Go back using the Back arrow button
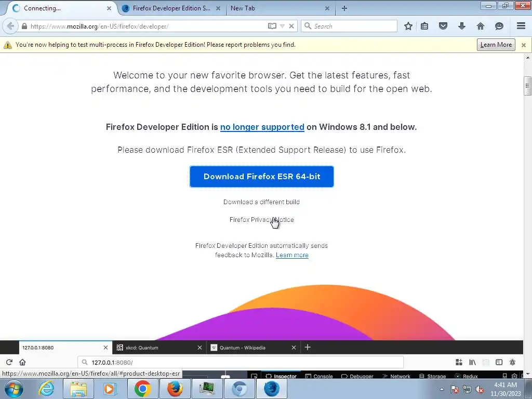 click(10, 26)
